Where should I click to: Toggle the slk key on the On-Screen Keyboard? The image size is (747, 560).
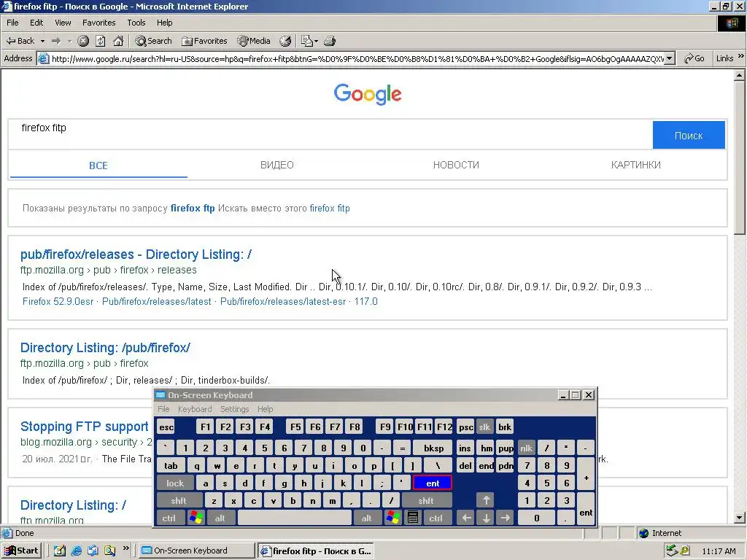484,427
